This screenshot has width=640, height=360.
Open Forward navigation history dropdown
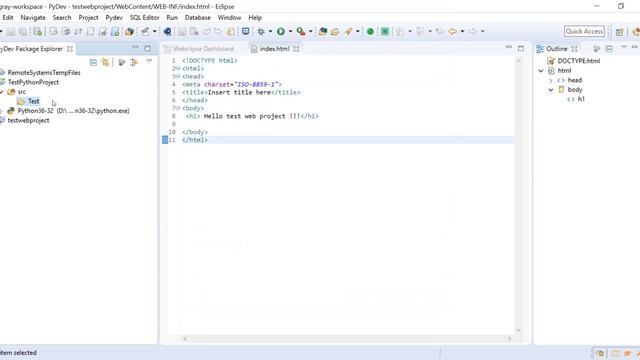point(482,31)
